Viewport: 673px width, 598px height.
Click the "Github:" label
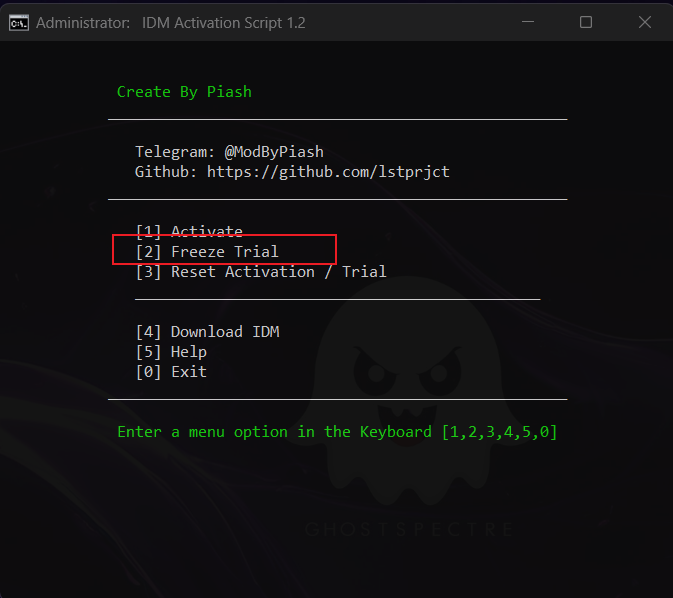pos(166,172)
